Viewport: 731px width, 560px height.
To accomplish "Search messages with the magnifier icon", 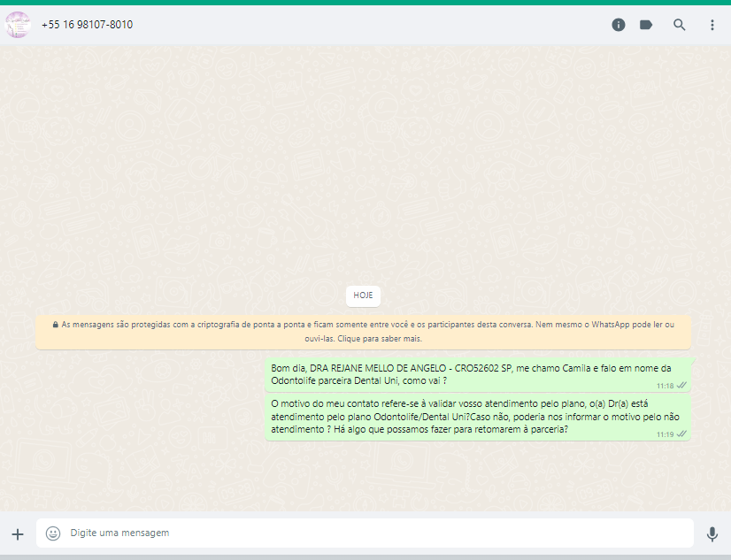I will point(680,25).
